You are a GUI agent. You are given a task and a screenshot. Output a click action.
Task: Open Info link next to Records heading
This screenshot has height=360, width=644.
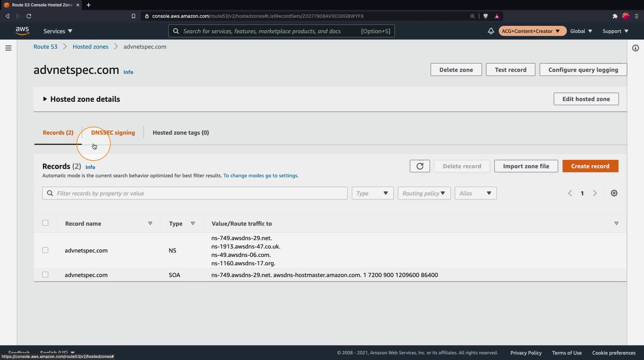[90, 167]
